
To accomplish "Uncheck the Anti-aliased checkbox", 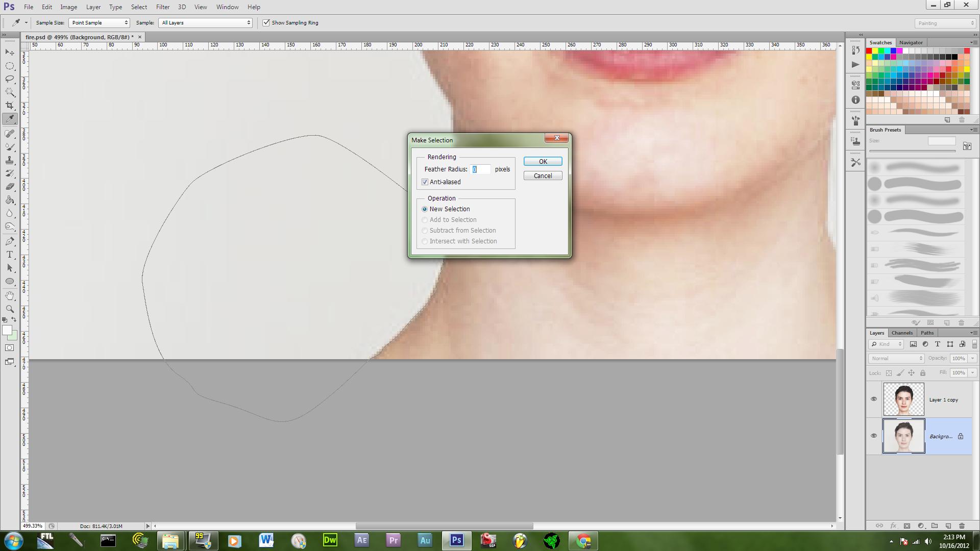I will [425, 182].
